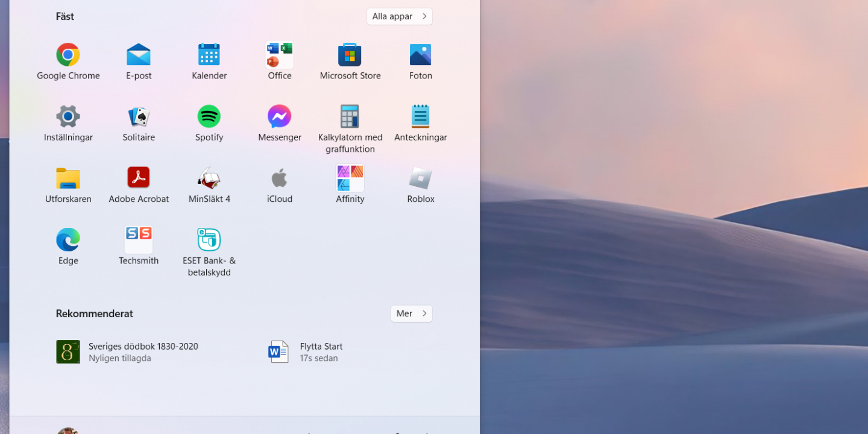Open Inställningar settings gear
The image size is (868, 434).
pos(68,123)
